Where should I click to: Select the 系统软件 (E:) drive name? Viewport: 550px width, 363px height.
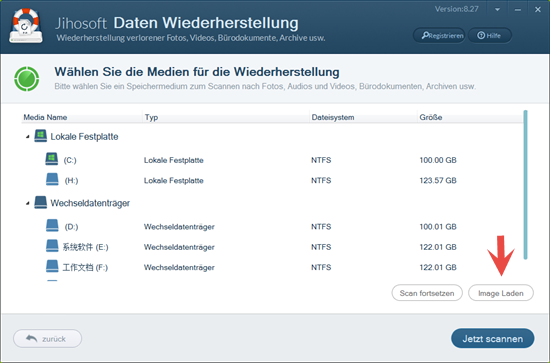pyautogui.click(x=85, y=247)
